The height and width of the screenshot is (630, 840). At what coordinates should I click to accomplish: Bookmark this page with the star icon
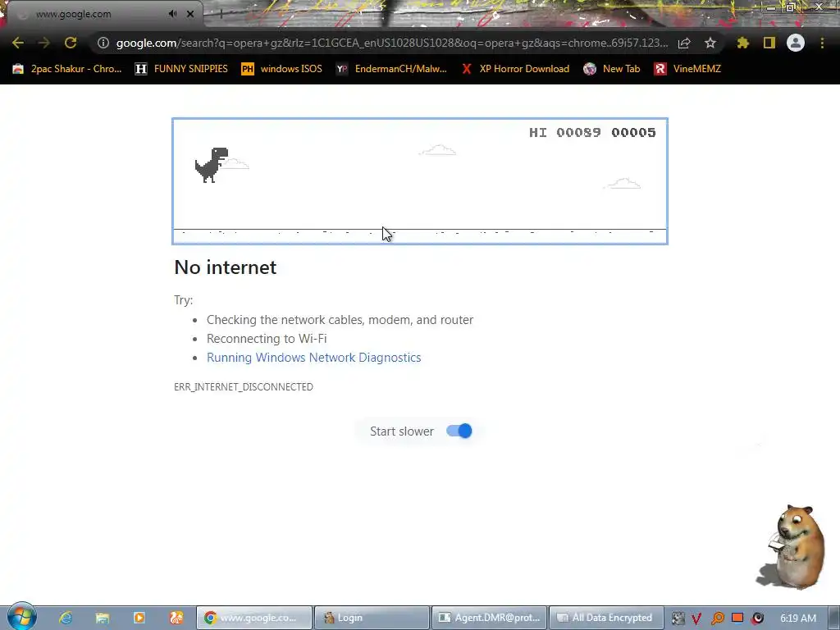710,43
